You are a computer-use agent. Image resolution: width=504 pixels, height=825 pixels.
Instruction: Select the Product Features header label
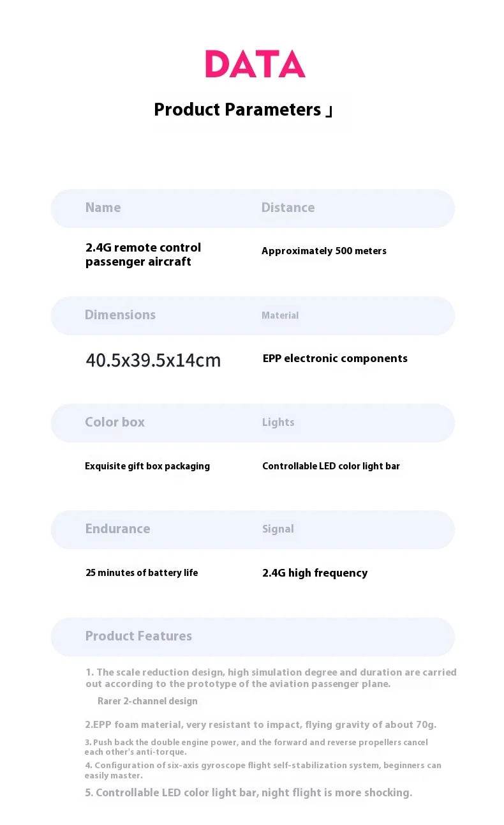(x=138, y=636)
